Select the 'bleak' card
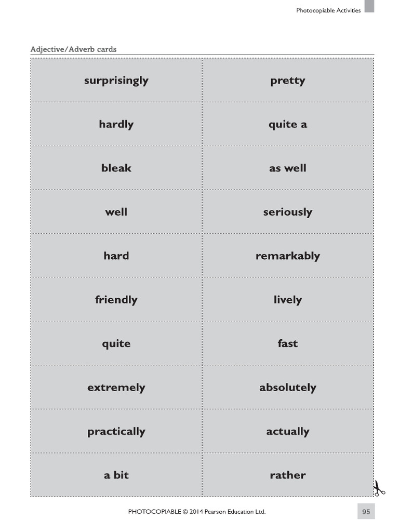The height and width of the screenshot is (532, 399). (x=116, y=168)
